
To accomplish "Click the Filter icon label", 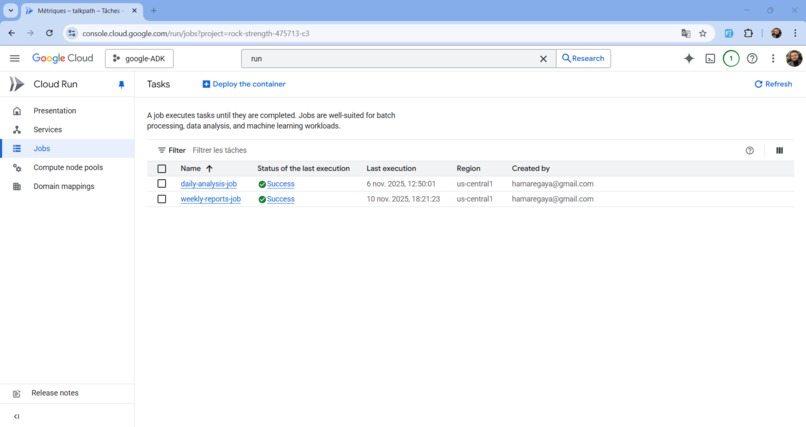I will [172, 151].
